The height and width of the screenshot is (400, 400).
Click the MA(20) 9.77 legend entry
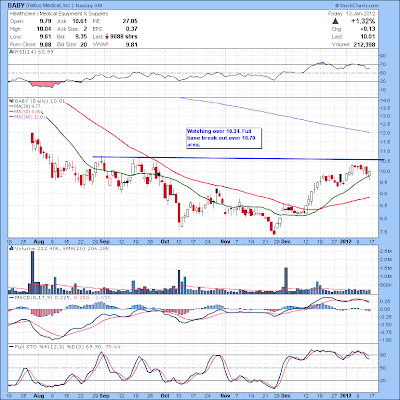(x=25, y=106)
